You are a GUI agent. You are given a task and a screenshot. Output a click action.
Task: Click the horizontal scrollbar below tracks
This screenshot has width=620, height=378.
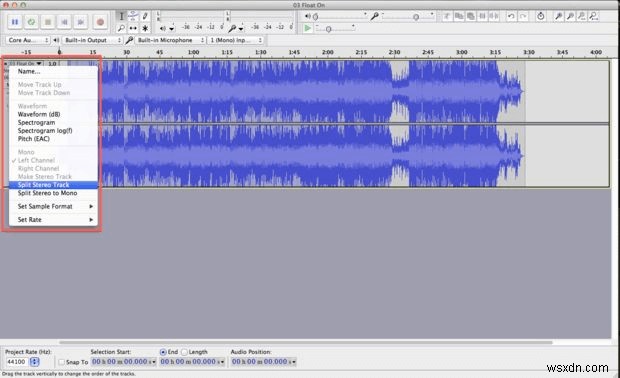[306, 342]
